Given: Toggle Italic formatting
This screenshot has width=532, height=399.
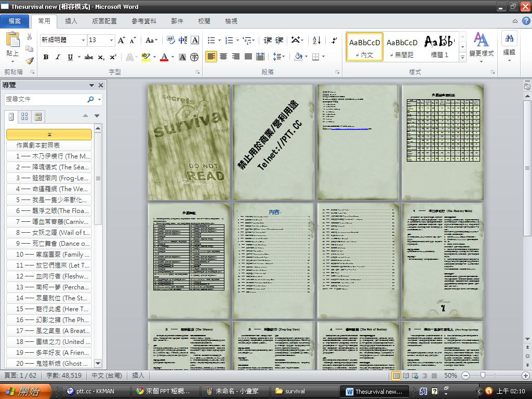Looking at the screenshot, I should click(58, 57).
